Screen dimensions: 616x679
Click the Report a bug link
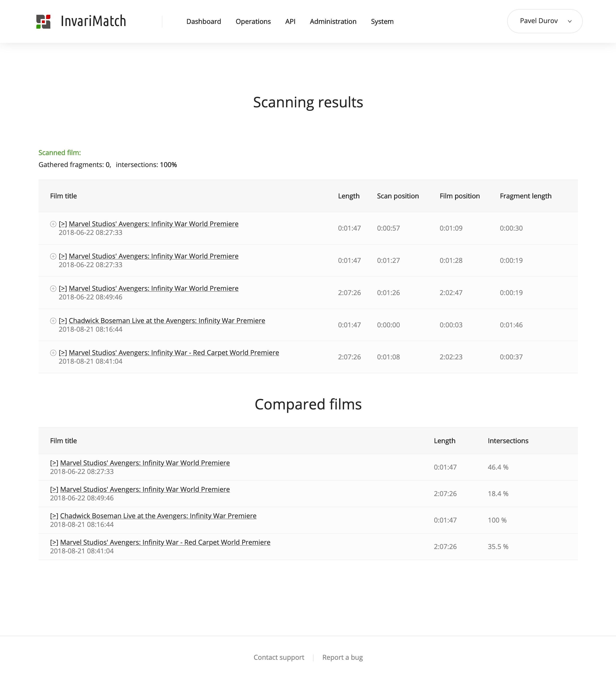coord(342,657)
